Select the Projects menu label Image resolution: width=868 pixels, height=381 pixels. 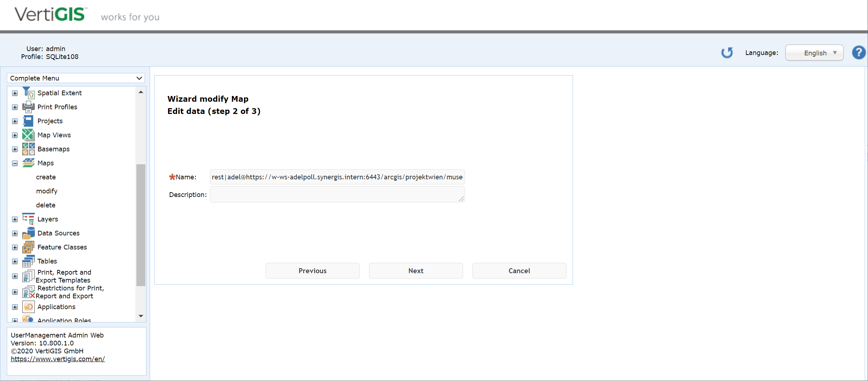(50, 121)
